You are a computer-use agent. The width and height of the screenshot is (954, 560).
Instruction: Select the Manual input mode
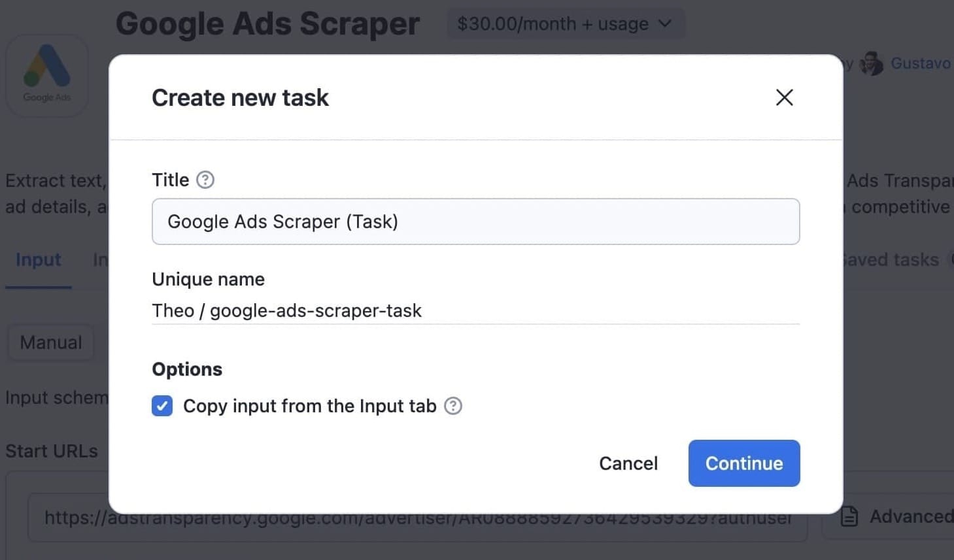tap(50, 342)
